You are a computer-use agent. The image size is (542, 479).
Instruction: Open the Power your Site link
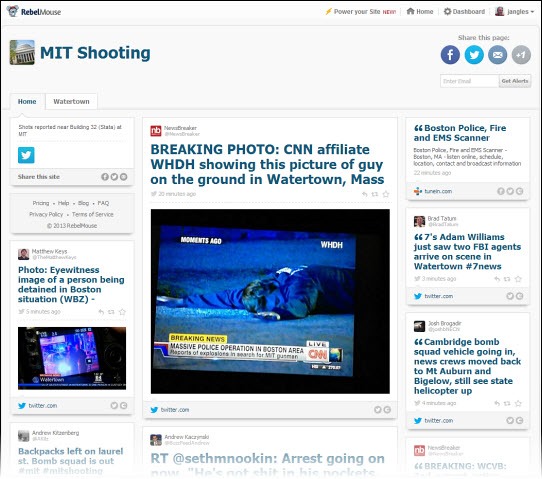361,12
